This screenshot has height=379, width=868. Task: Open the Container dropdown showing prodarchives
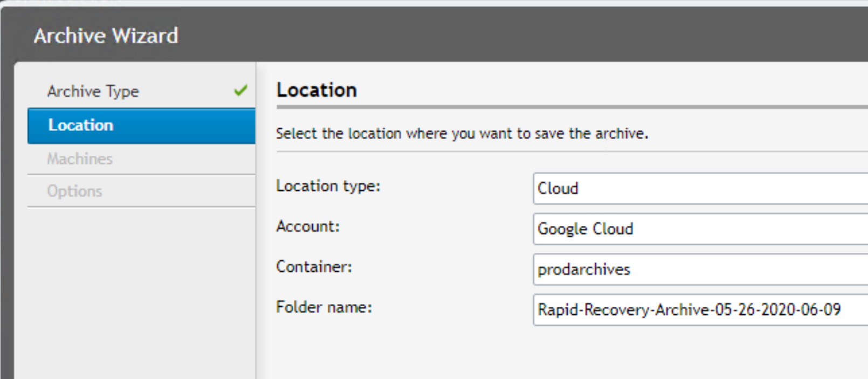click(x=700, y=269)
